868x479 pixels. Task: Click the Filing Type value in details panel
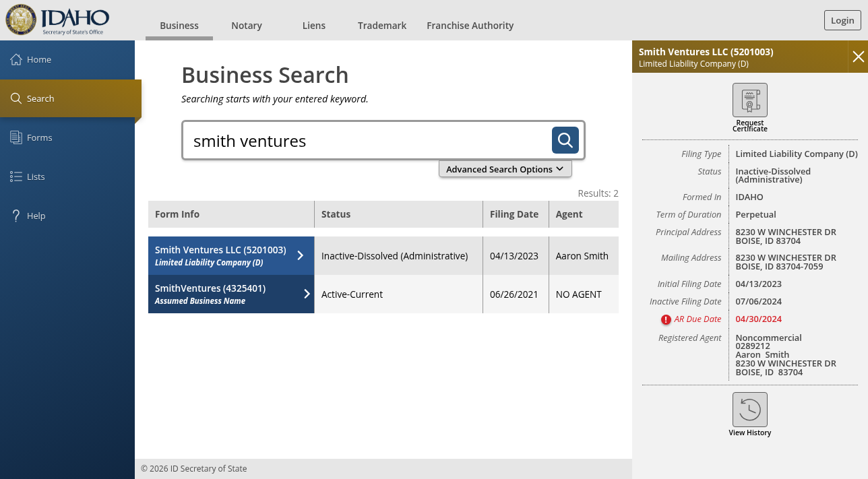pyautogui.click(x=797, y=154)
